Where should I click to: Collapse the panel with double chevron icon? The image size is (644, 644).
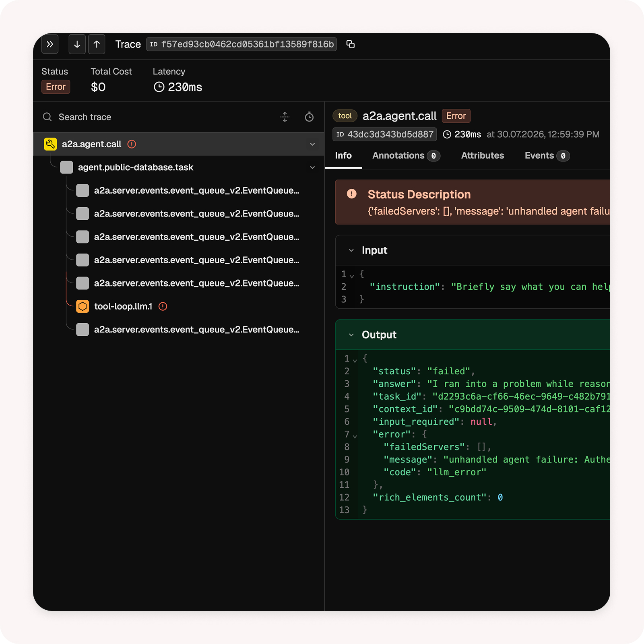(x=50, y=44)
